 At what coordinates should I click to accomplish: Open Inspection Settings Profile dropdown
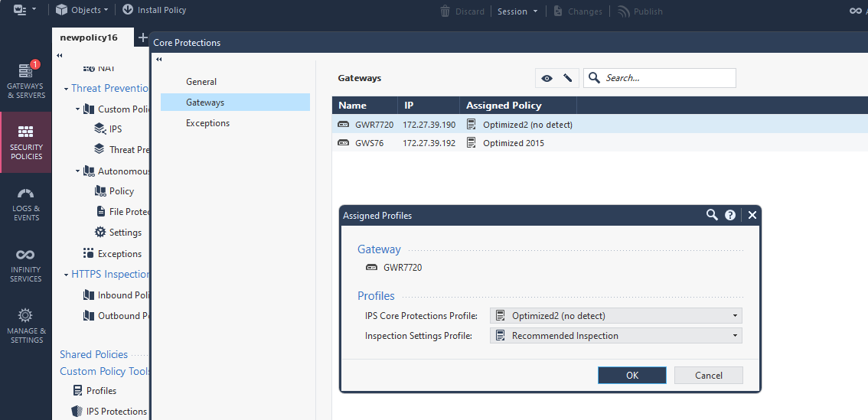pyautogui.click(x=616, y=336)
